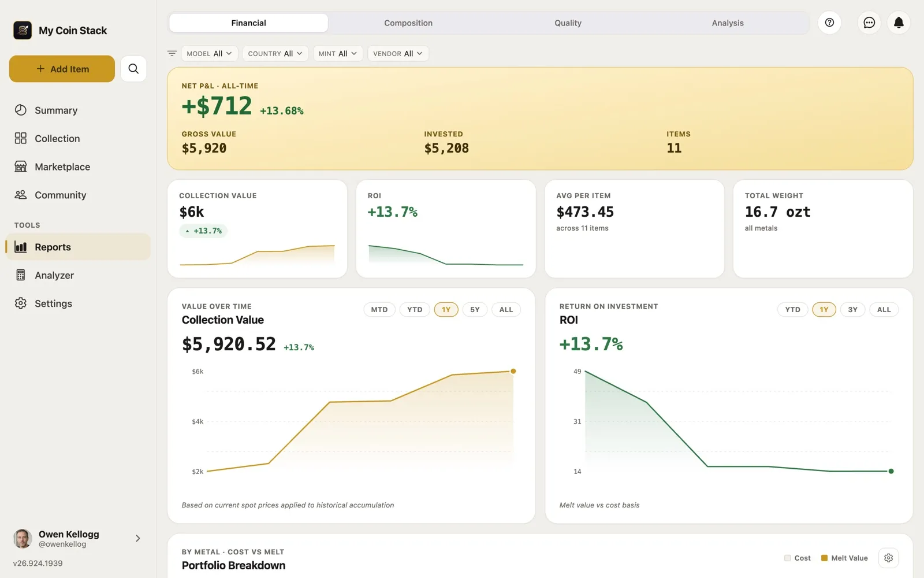
Task: Open the Vendor filter dropdown
Action: click(x=398, y=53)
